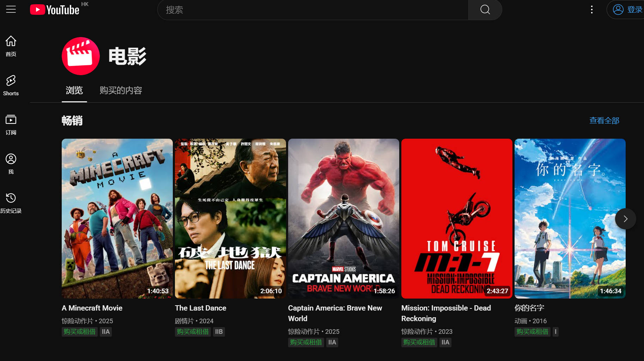Click the YouTube logo
This screenshot has height=361, width=644.
point(55,10)
